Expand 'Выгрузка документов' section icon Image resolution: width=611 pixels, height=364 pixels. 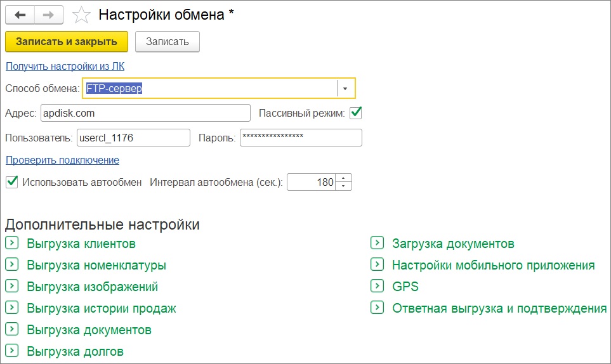pos(11,329)
